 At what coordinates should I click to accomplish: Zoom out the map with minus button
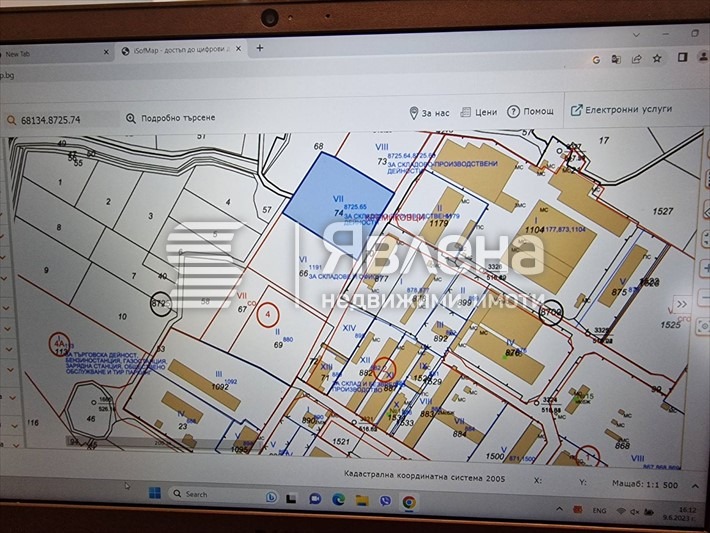click(705, 297)
